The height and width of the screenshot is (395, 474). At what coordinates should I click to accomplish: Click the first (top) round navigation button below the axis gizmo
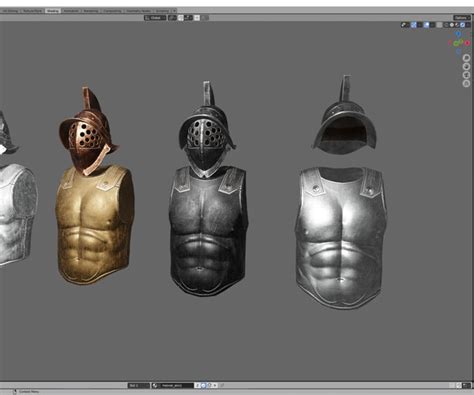point(466,58)
